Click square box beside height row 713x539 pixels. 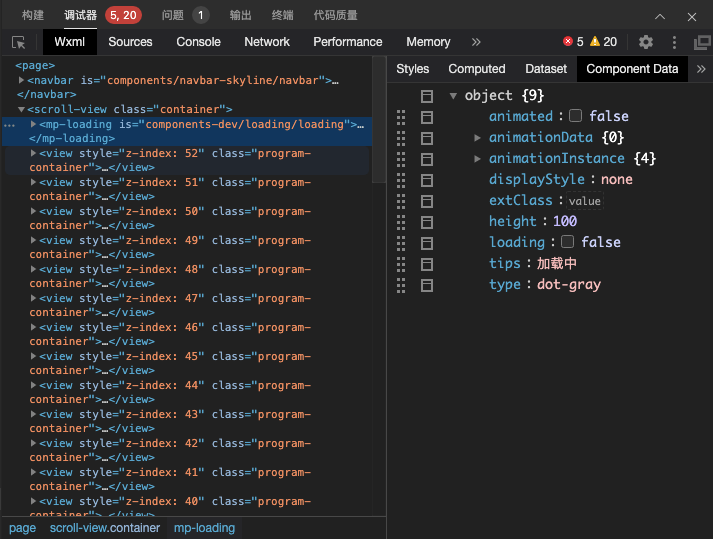click(x=427, y=221)
